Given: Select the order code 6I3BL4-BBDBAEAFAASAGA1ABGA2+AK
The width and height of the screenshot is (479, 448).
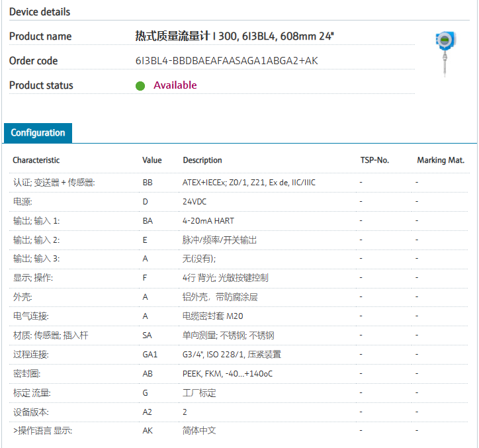Looking at the screenshot, I should (226, 61).
